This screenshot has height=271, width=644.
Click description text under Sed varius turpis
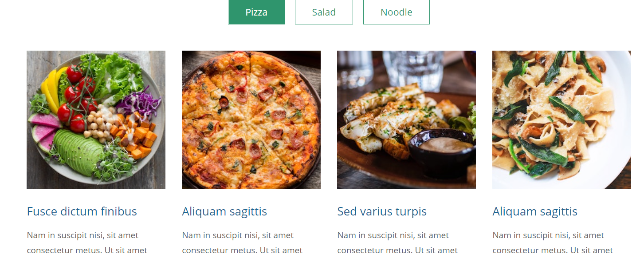(x=398, y=243)
